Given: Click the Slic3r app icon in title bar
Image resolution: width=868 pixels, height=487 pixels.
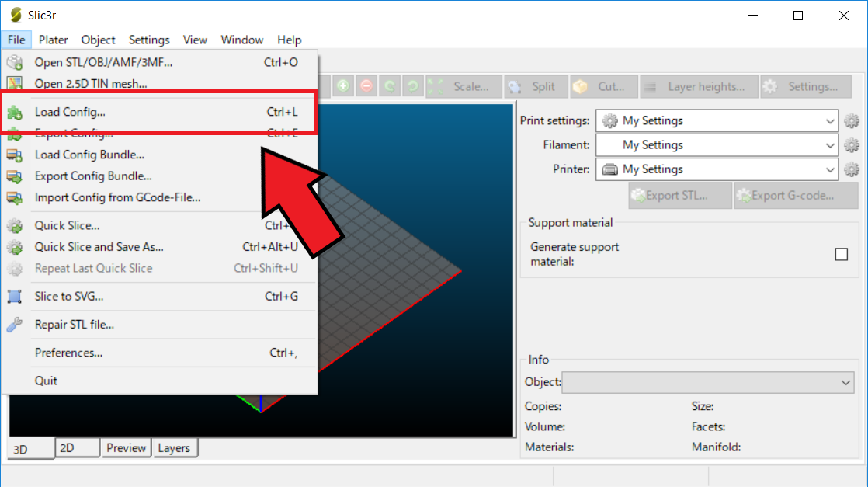Looking at the screenshot, I should [16, 15].
